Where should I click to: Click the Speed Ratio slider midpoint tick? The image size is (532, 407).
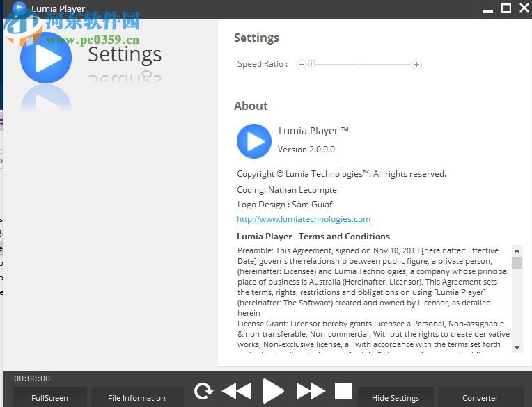359,64
